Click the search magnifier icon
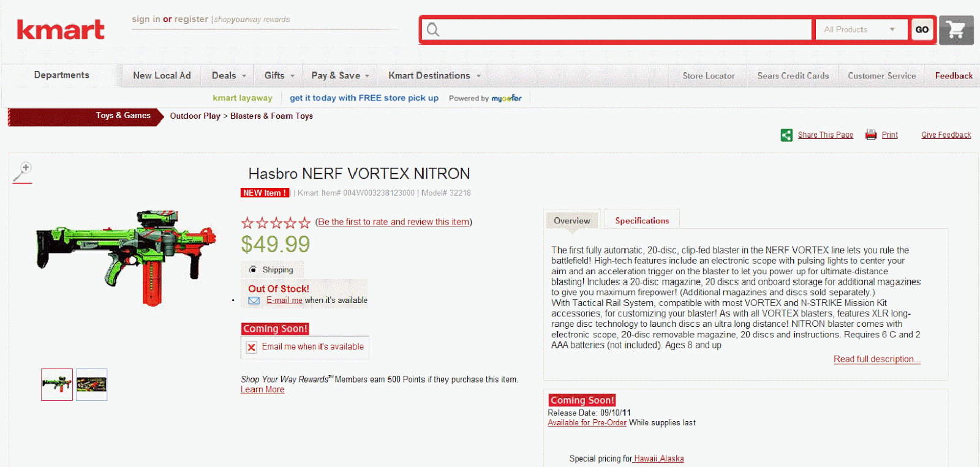 point(433,29)
